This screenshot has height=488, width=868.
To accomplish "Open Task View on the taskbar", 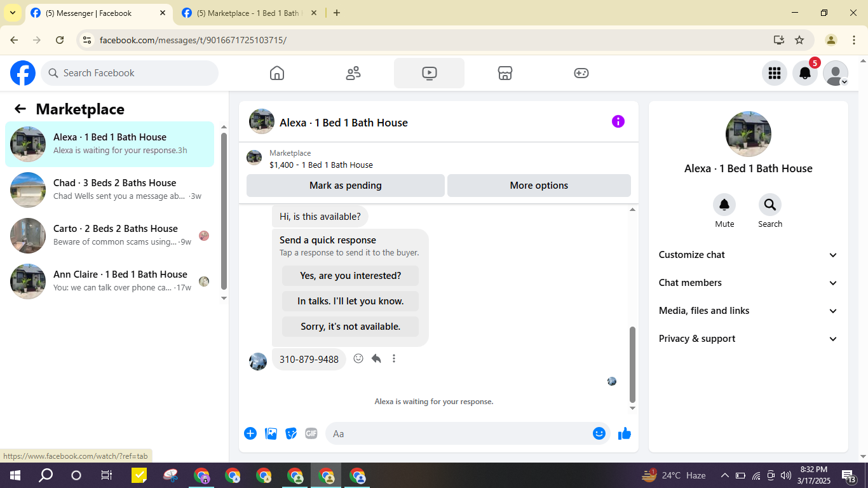I will [107, 475].
